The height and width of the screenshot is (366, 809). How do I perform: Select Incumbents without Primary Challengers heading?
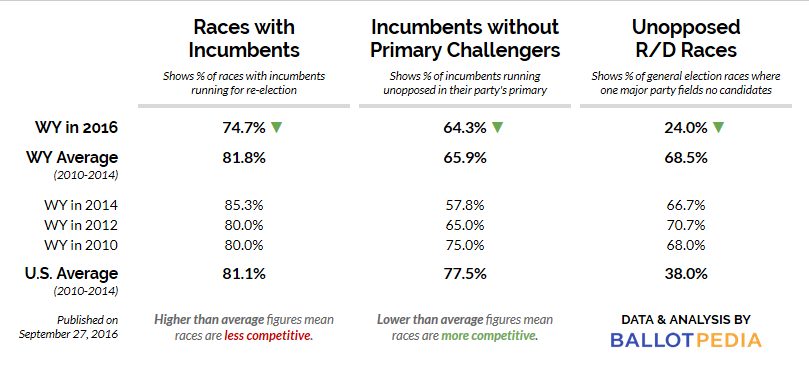465,38
